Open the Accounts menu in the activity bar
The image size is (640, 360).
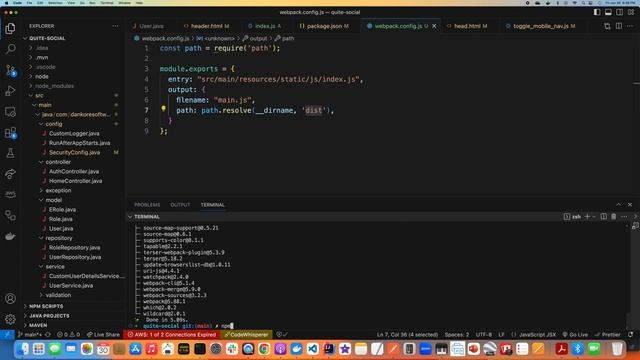[10, 298]
